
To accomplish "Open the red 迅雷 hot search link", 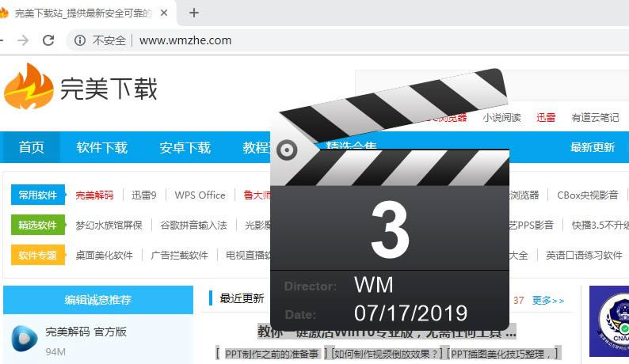I will [546, 117].
